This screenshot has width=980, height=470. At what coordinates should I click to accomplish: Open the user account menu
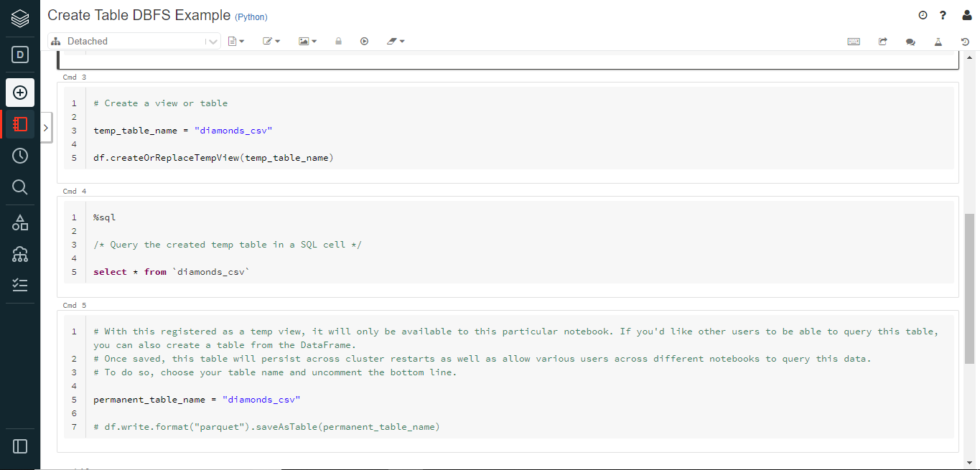point(966,15)
